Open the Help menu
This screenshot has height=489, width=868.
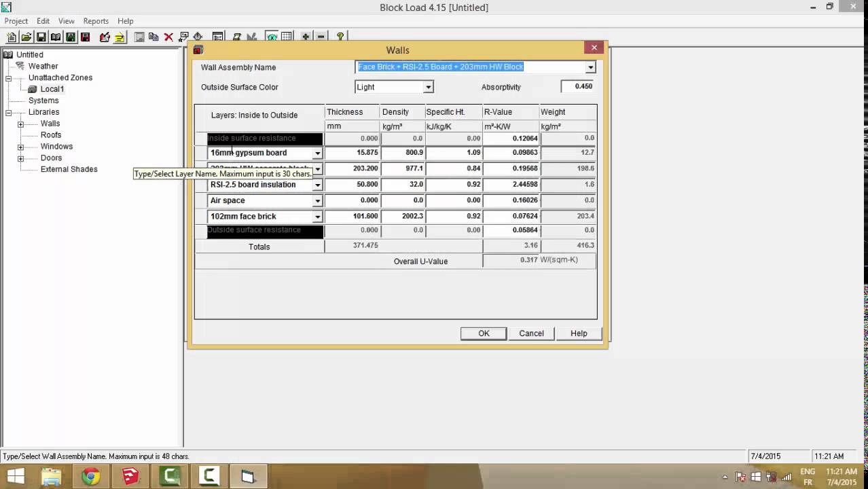126,21
